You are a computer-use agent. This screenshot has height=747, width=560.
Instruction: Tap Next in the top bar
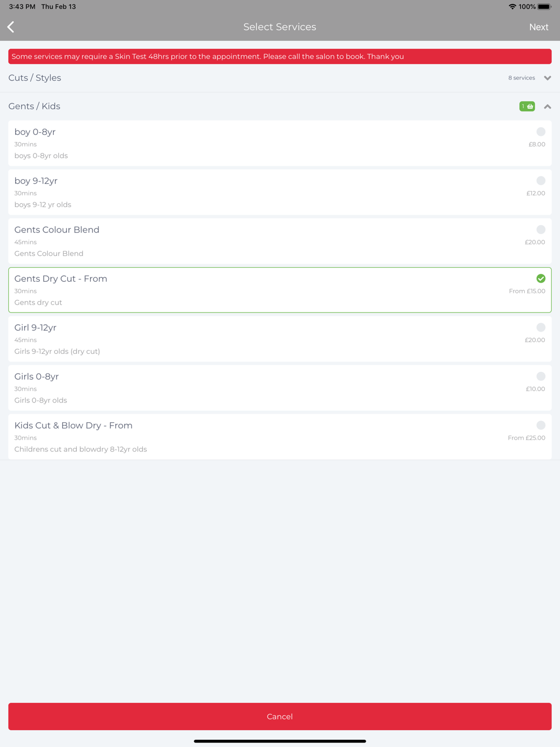click(539, 27)
